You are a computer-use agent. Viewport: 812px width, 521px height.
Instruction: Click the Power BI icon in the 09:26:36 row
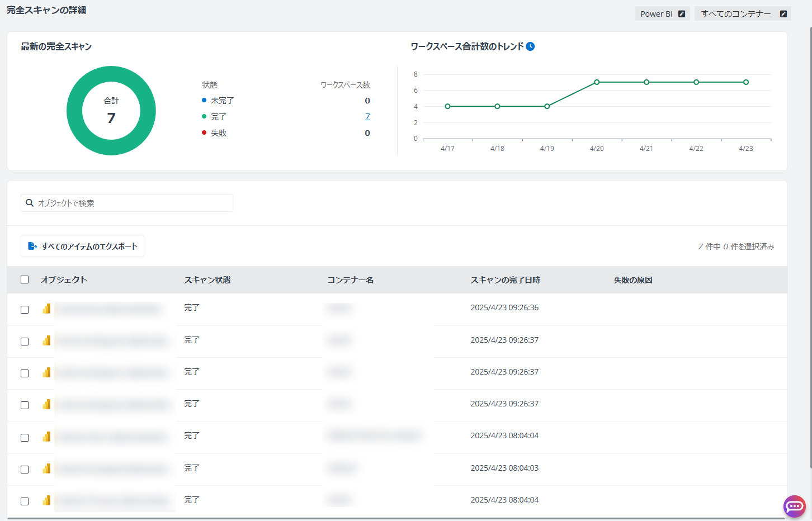click(x=46, y=309)
